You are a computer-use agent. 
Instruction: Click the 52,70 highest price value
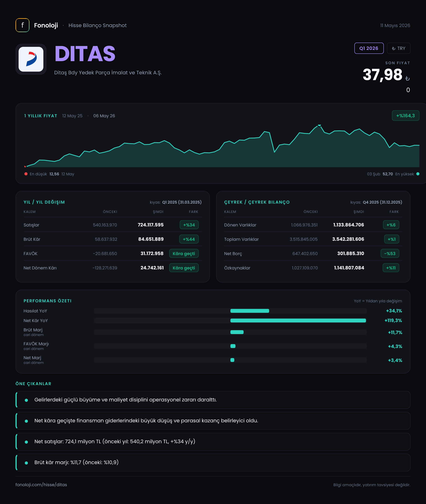[x=388, y=174]
